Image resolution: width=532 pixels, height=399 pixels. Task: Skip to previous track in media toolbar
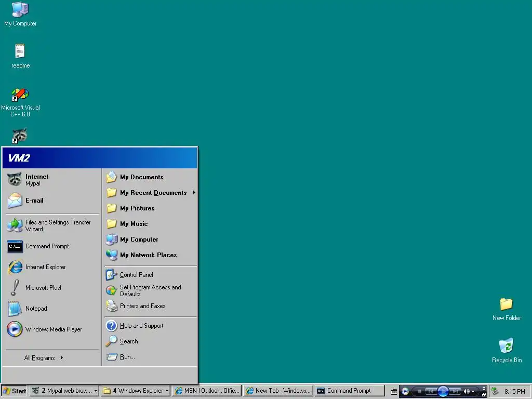431,392
